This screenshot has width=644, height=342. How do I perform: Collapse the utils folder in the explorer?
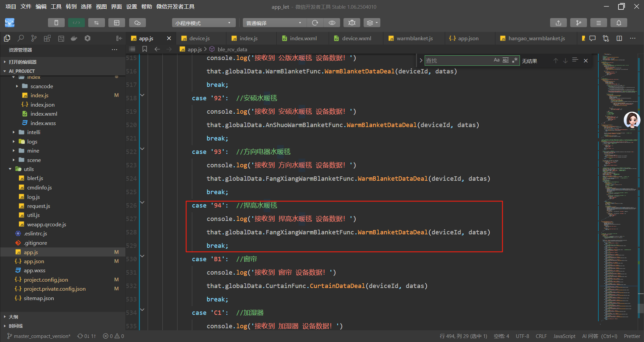coord(10,169)
